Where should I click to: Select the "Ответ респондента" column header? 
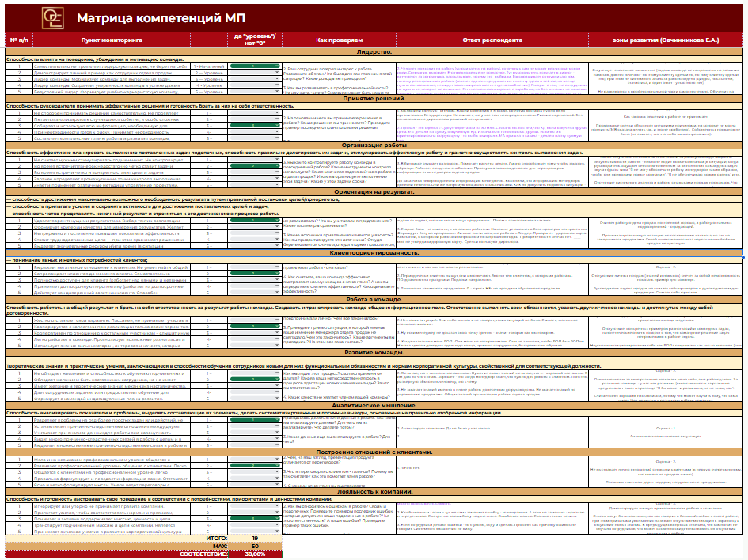pyautogui.click(x=492, y=40)
